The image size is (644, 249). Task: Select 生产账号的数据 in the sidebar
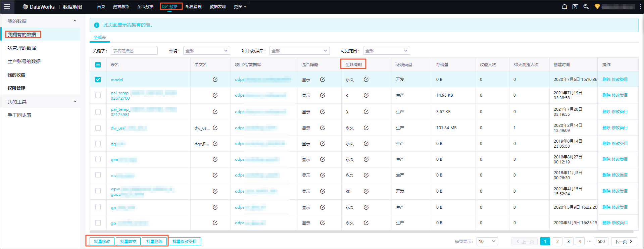(x=24, y=61)
